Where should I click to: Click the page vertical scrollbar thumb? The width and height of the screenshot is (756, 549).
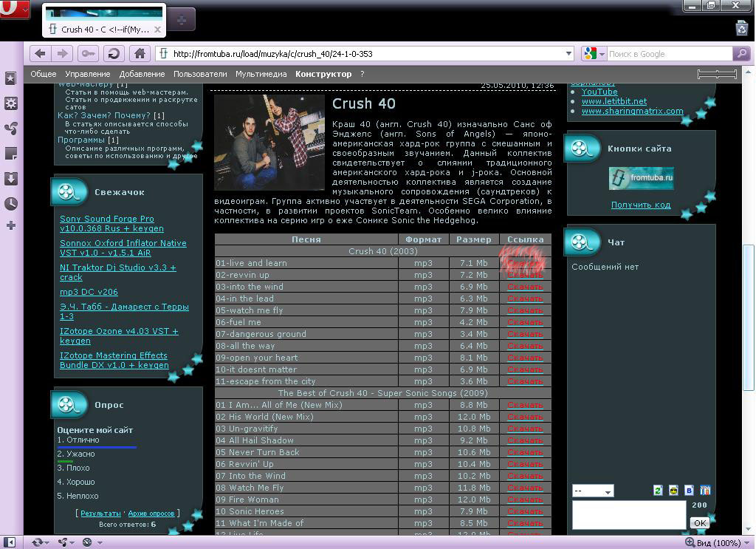pos(749,318)
